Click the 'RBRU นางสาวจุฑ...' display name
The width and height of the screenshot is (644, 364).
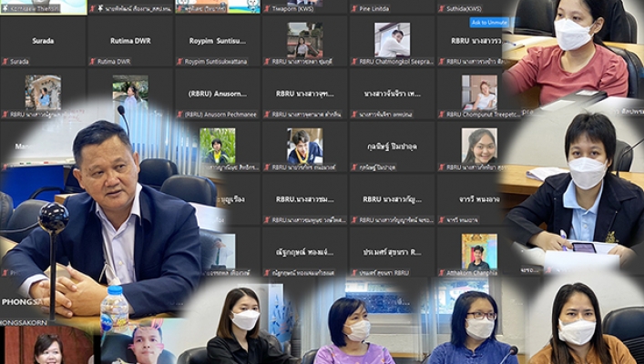pos(305,94)
